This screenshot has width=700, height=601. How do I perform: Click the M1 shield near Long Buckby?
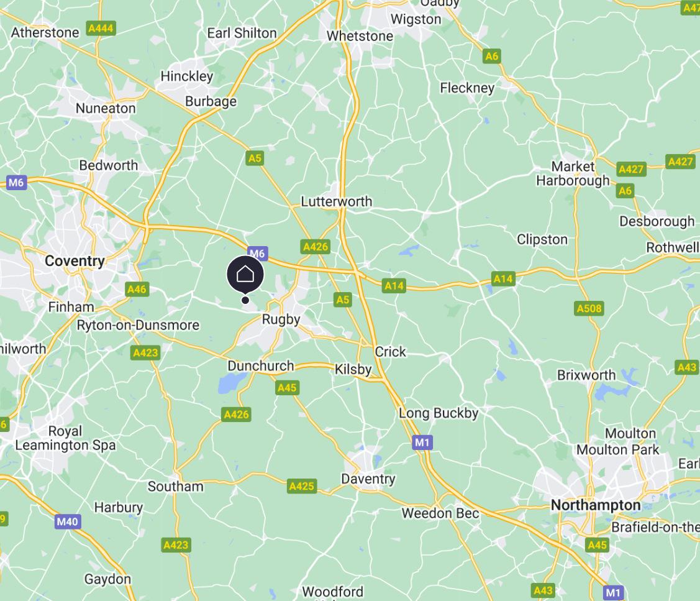(x=422, y=443)
